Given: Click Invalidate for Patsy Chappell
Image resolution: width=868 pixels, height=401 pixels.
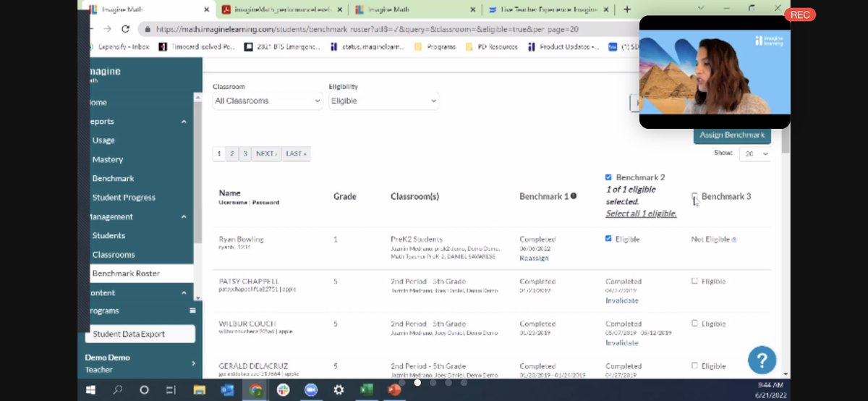Looking at the screenshot, I should pos(622,300).
